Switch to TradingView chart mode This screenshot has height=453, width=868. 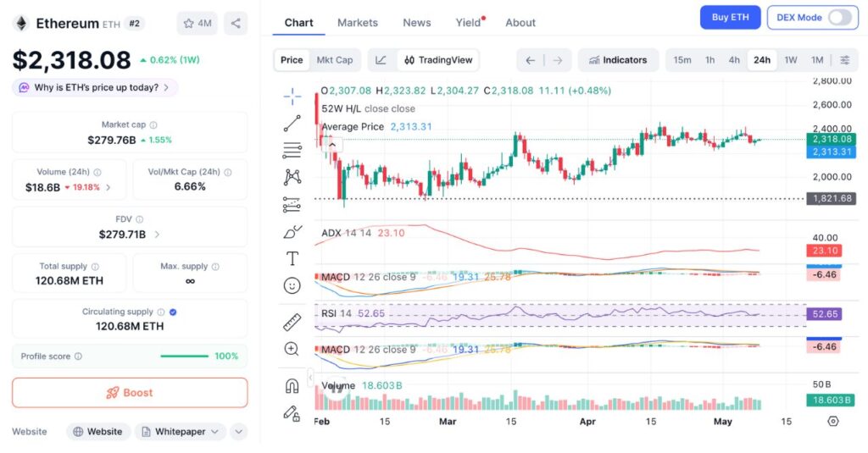pos(438,60)
